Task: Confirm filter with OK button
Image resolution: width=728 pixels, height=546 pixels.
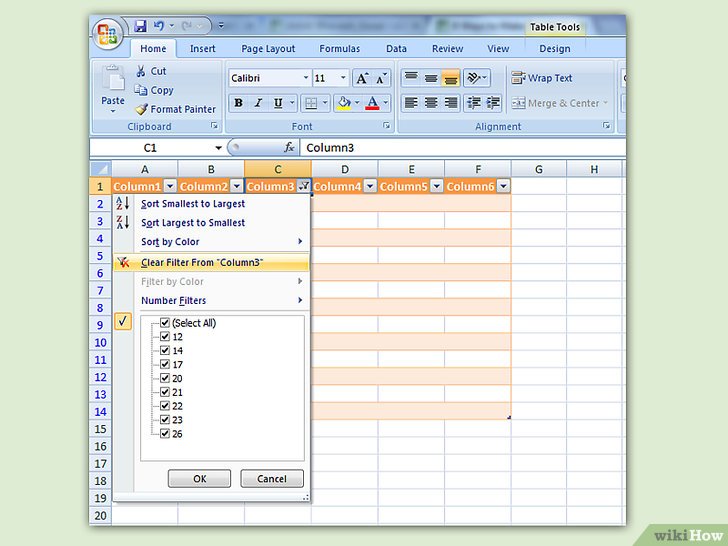Action: pyautogui.click(x=199, y=479)
